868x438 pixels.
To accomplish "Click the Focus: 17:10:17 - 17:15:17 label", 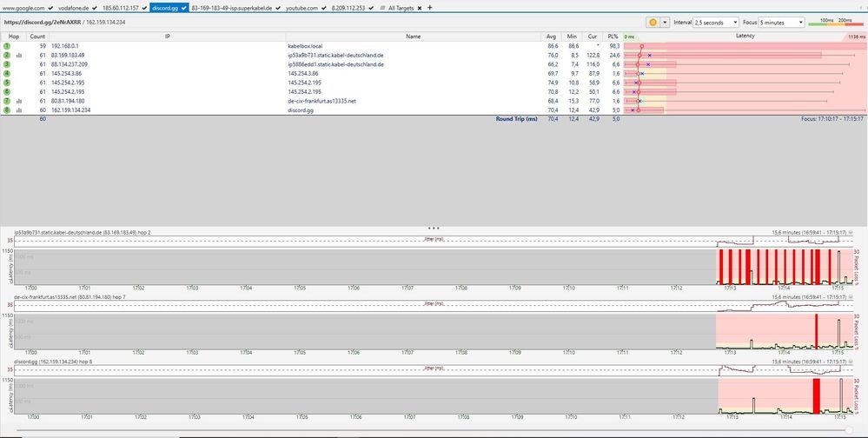I will click(832, 119).
